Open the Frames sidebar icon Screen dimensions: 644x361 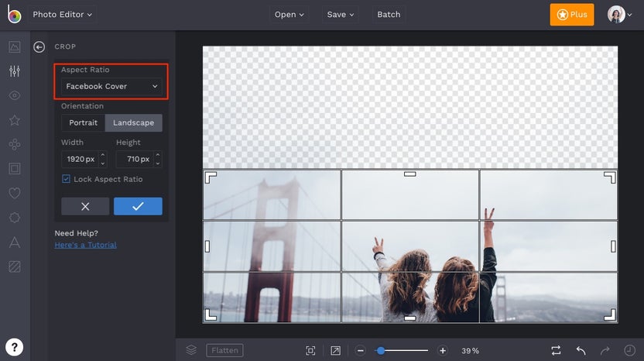[x=15, y=169]
